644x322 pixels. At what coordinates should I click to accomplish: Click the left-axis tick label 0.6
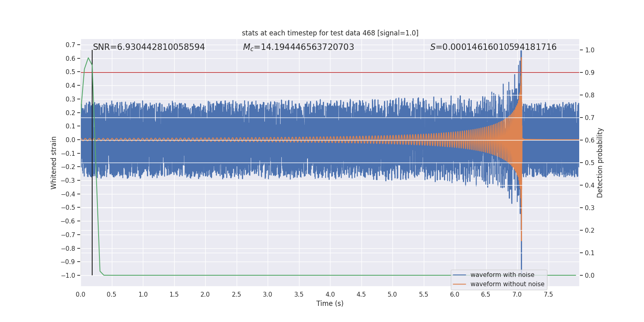click(70, 58)
